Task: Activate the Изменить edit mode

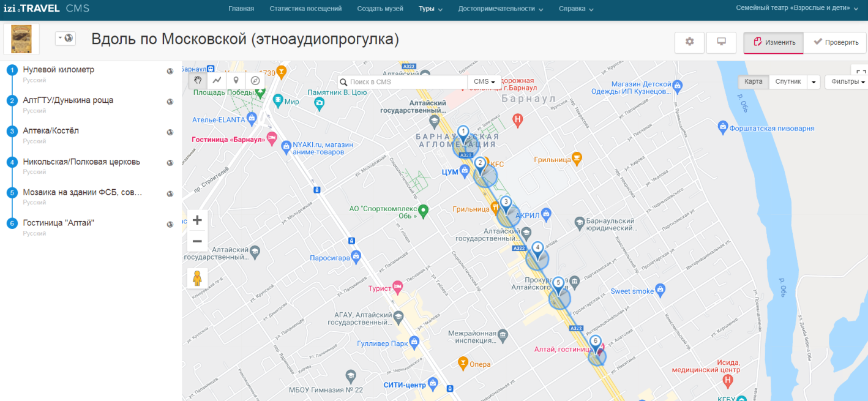Action: tap(774, 42)
